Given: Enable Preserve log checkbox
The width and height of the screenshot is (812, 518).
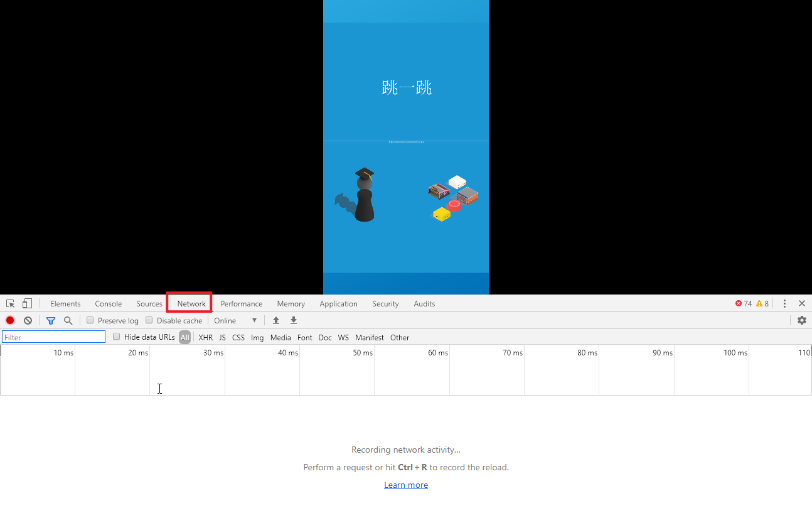Looking at the screenshot, I should coord(90,320).
